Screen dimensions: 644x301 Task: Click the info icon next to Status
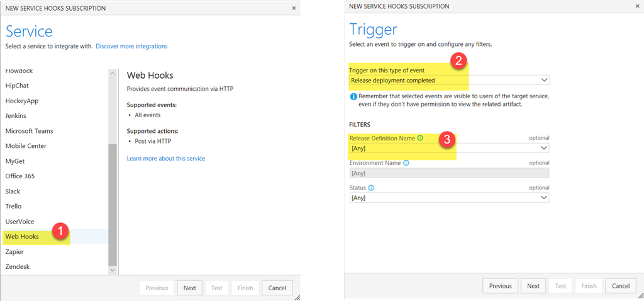pyautogui.click(x=371, y=188)
